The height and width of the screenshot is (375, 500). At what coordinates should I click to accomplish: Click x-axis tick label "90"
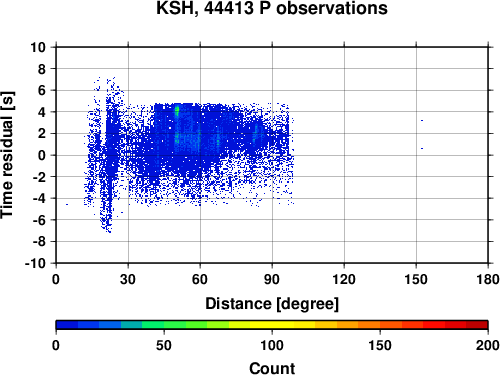272,279
